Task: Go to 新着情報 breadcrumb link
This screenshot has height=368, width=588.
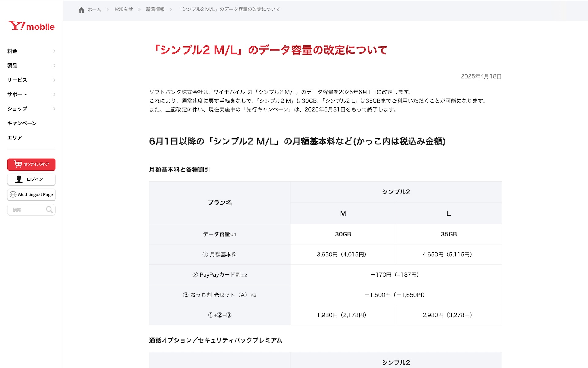Action: click(x=155, y=10)
